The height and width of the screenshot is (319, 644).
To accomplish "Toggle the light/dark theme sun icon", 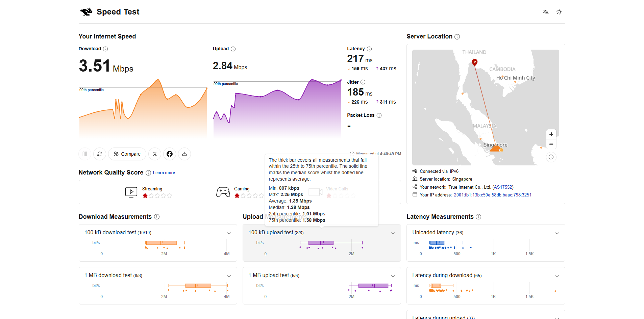I will tap(559, 12).
